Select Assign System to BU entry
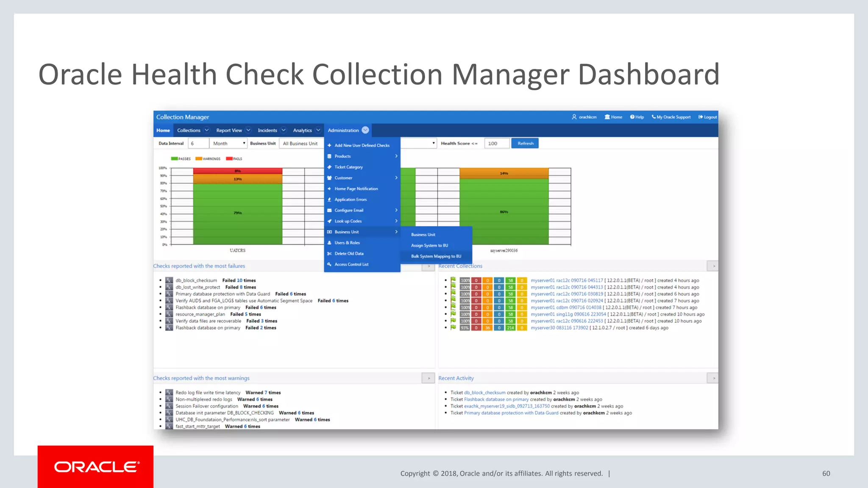868x488 pixels. point(436,245)
